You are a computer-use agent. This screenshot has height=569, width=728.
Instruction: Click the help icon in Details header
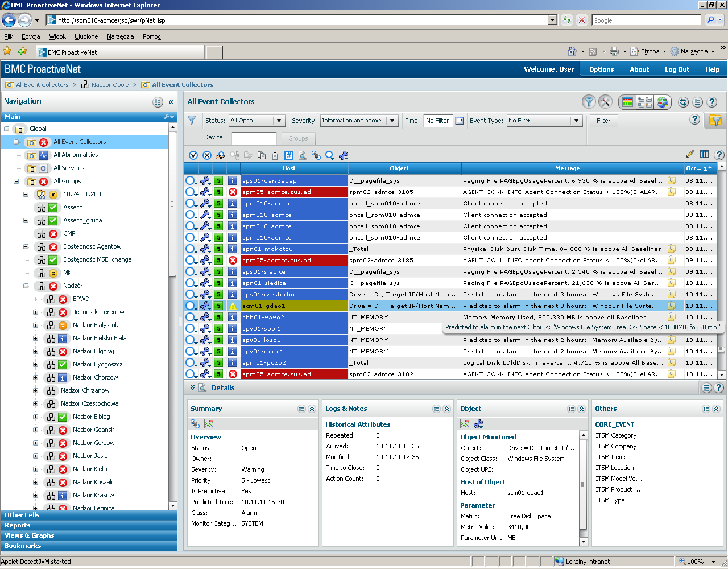point(719,387)
